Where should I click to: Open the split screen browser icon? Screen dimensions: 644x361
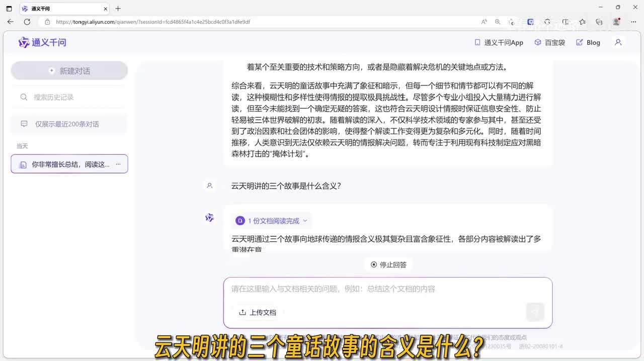566,22
